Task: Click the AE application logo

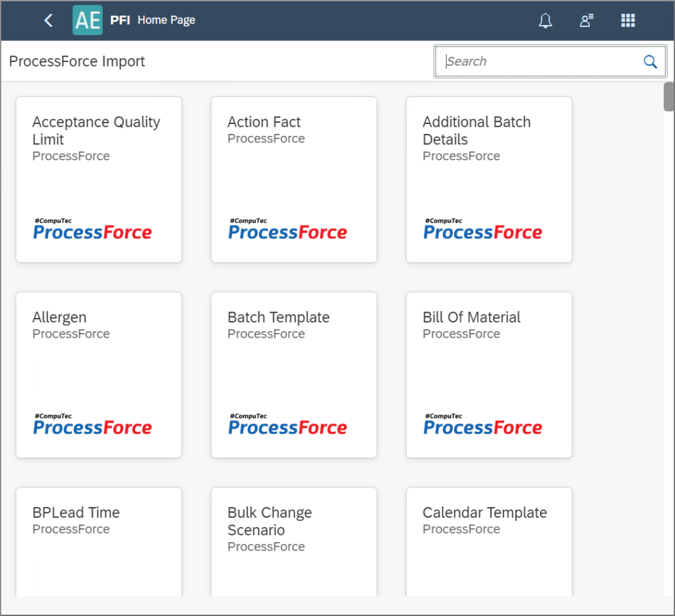Action: [x=87, y=20]
